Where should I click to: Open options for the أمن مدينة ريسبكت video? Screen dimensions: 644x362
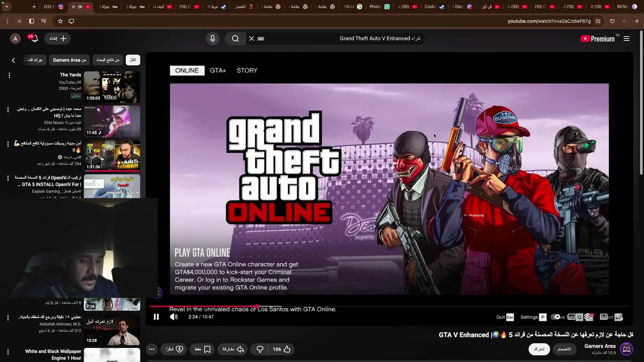(8, 144)
